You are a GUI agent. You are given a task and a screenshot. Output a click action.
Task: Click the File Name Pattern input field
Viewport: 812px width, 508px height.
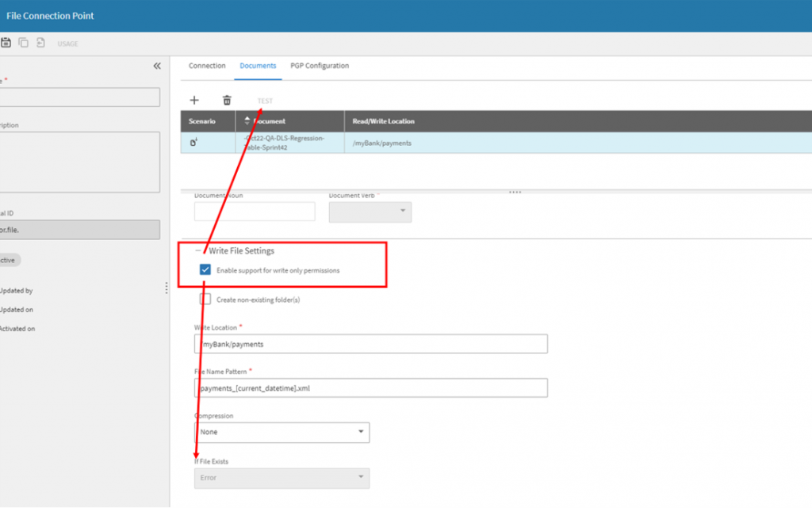(x=371, y=388)
